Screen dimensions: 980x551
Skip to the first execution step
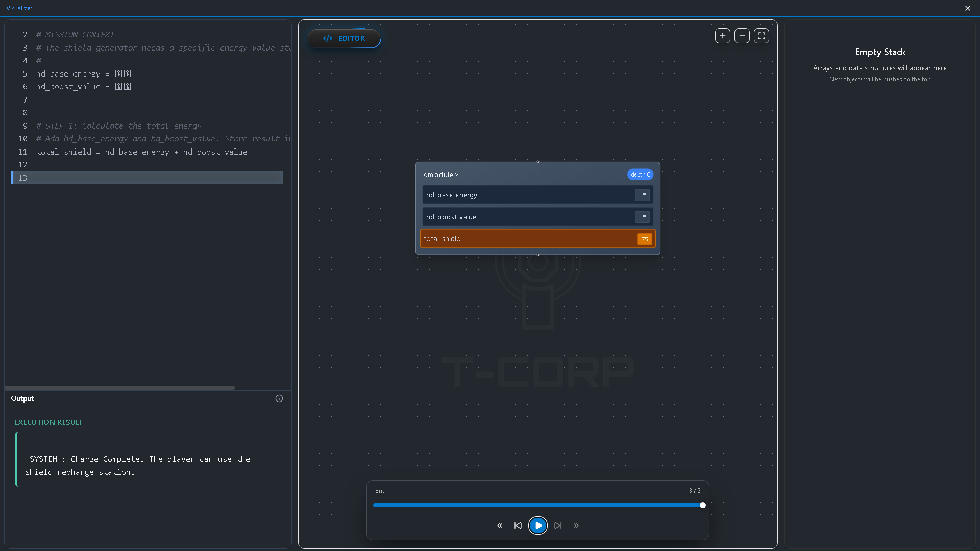pyautogui.click(x=500, y=525)
